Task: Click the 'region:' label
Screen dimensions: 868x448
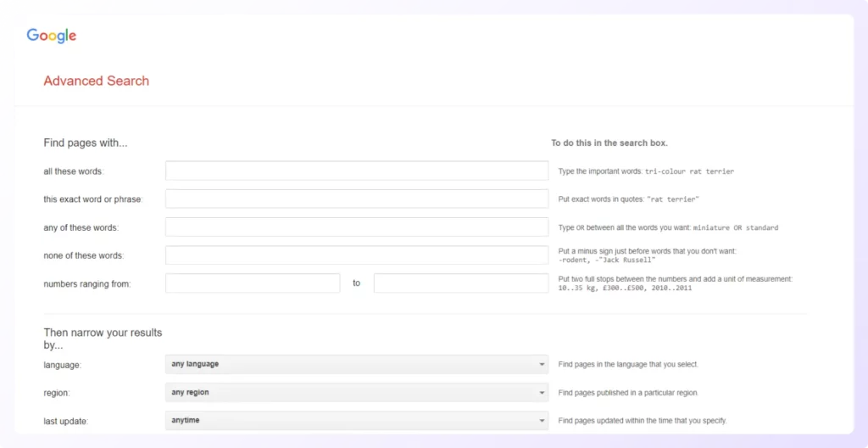Action: point(57,393)
